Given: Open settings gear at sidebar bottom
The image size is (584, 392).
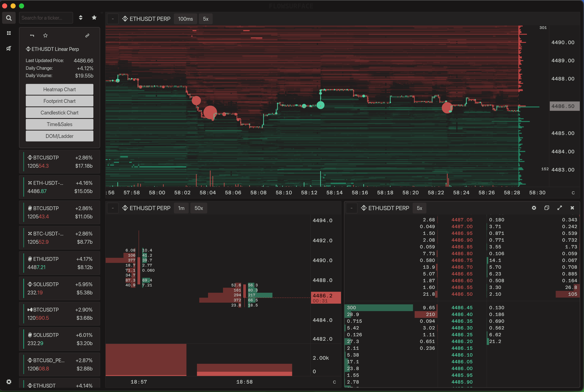Looking at the screenshot, I should [x=9, y=382].
